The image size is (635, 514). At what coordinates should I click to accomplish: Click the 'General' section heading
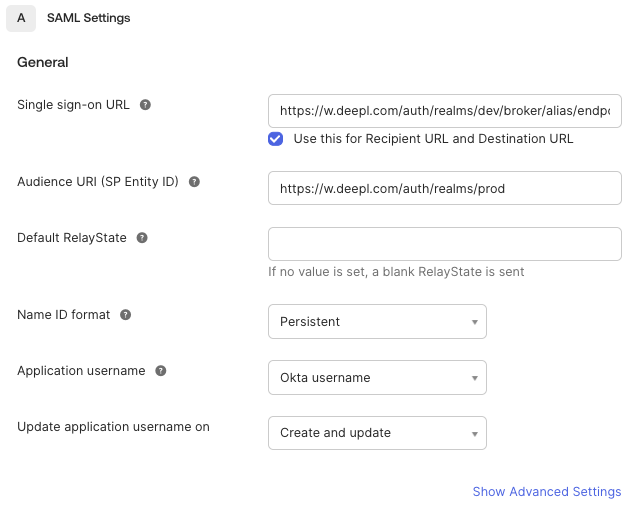pos(43,62)
